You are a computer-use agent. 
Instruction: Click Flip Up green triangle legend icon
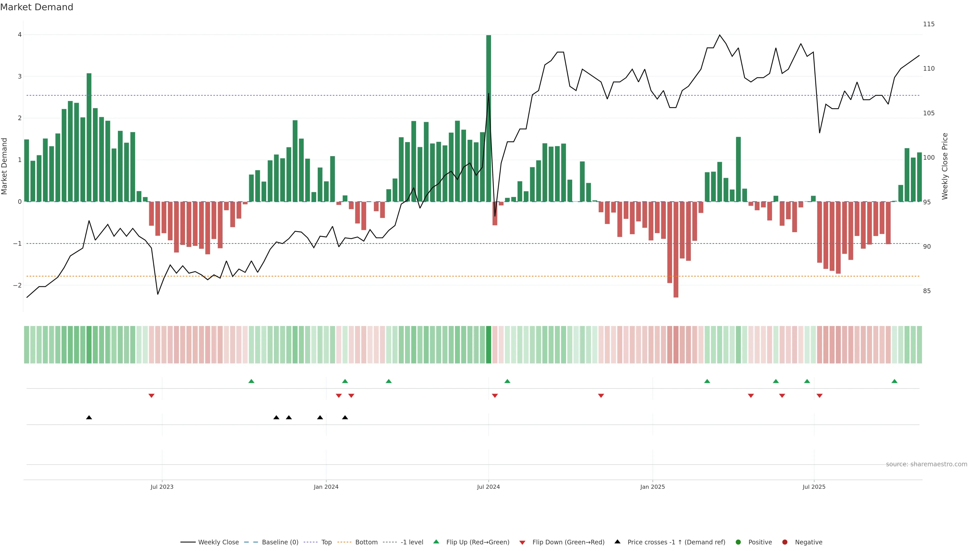click(436, 542)
